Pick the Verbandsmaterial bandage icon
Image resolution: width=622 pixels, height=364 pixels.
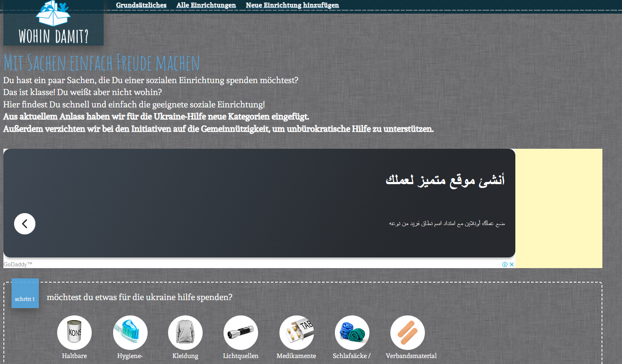pyautogui.click(x=407, y=332)
